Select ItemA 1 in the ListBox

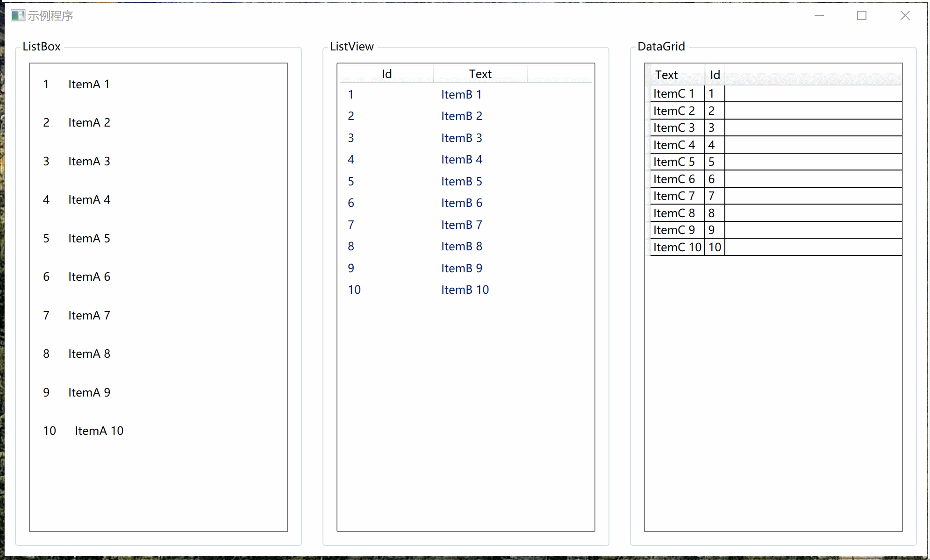tap(89, 85)
